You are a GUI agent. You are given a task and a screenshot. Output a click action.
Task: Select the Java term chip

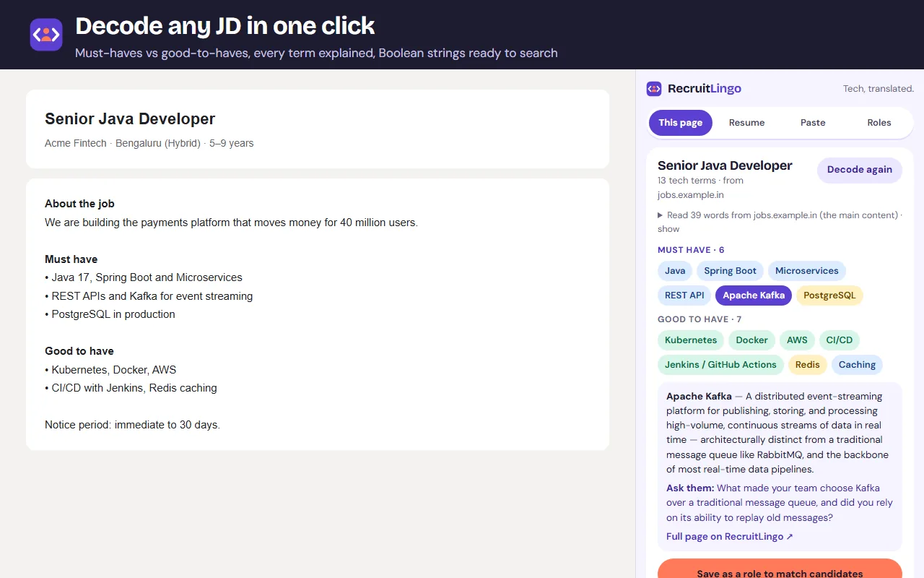675,271
